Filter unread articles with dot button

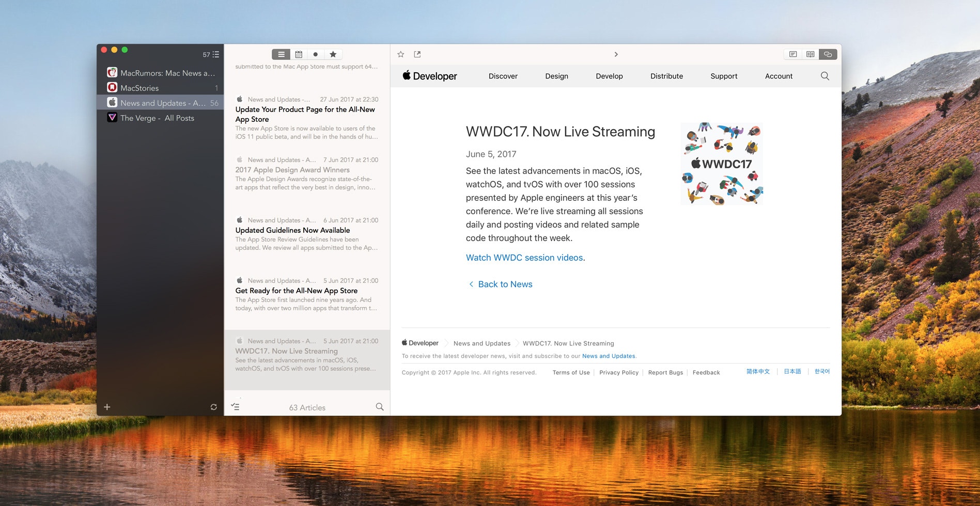coord(316,54)
